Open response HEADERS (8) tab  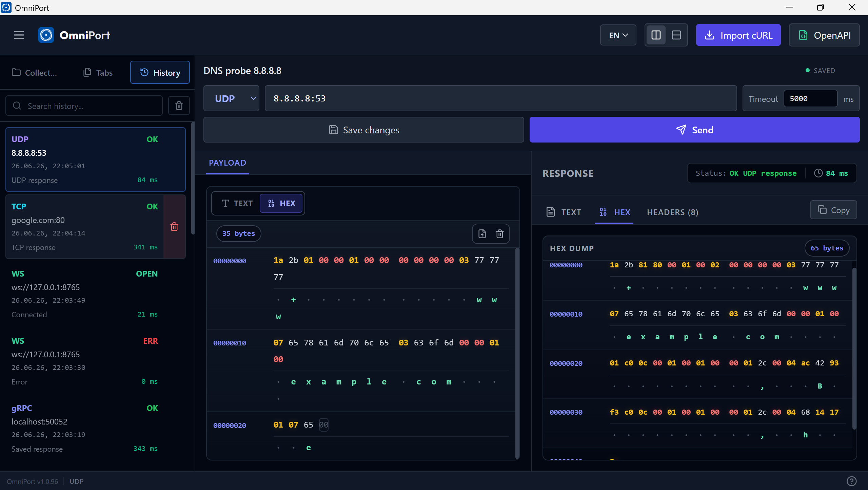point(673,212)
